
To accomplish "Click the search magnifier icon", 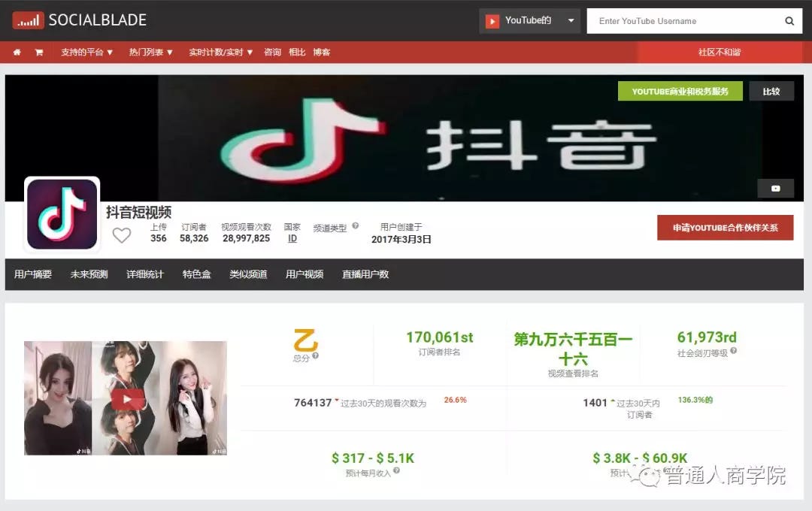I will pyautogui.click(x=789, y=21).
